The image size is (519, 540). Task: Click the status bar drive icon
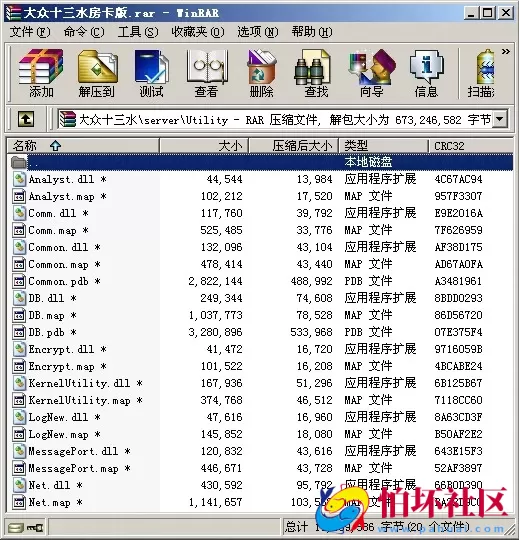pos(15,527)
